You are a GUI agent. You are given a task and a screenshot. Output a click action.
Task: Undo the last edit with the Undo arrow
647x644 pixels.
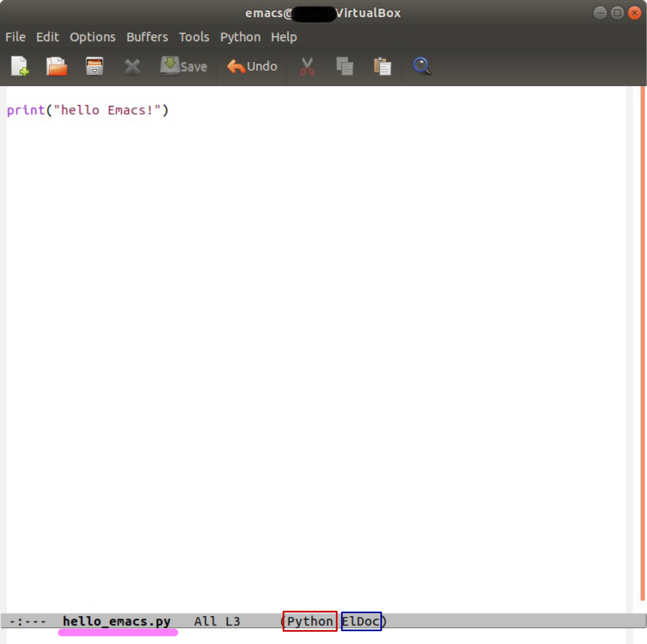click(252, 66)
